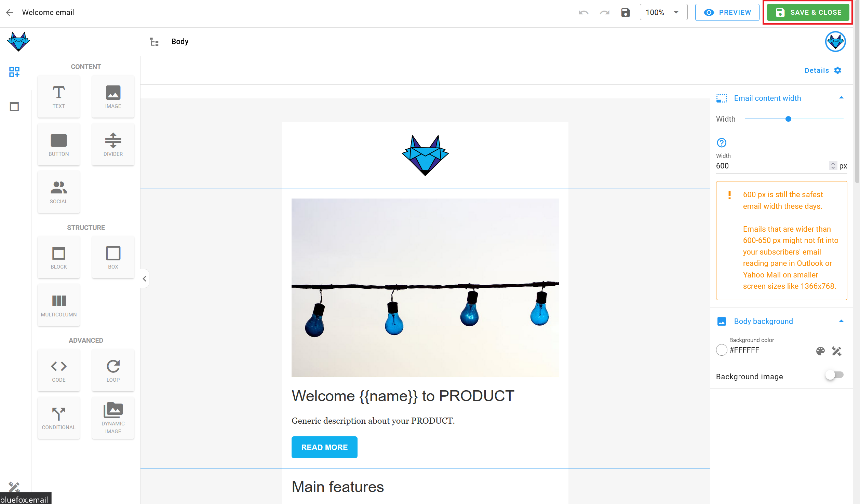Collapse the left content panel with the chevron
The height and width of the screenshot is (504, 860).
(x=144, y=278)
